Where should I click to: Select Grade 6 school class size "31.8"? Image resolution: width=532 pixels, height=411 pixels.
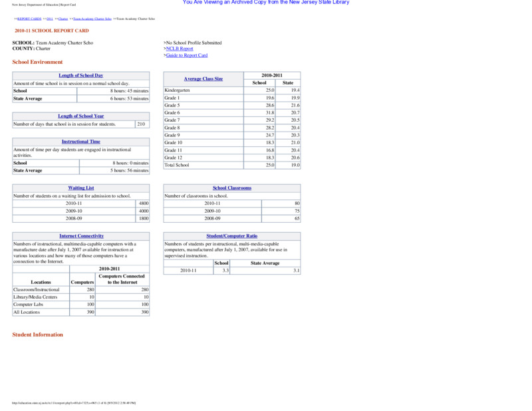tap(270, 112)
